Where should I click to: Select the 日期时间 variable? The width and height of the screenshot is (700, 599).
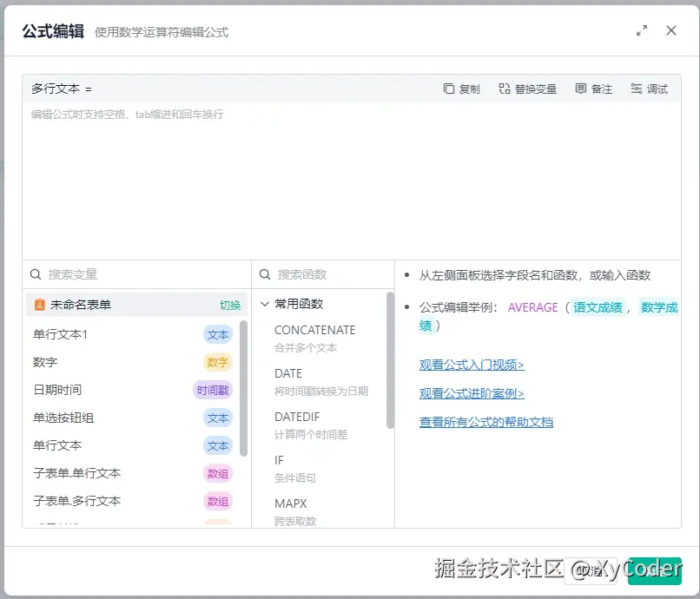[x=133, y=390]
